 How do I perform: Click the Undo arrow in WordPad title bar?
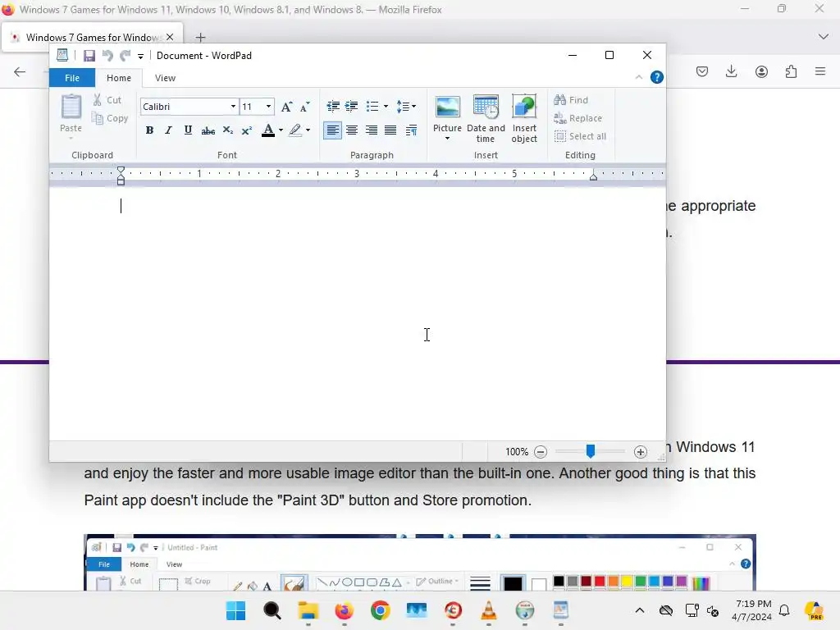tap(107, 56)
